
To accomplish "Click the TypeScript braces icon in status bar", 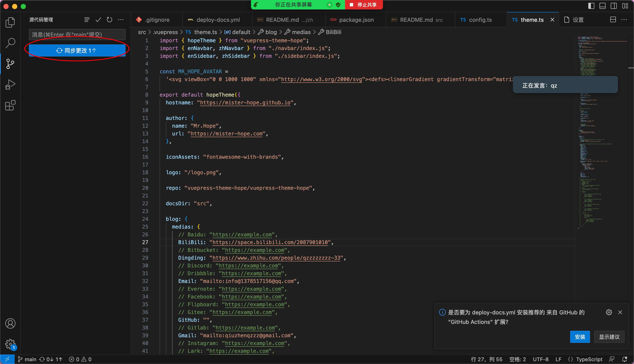I will pos(571,359).
